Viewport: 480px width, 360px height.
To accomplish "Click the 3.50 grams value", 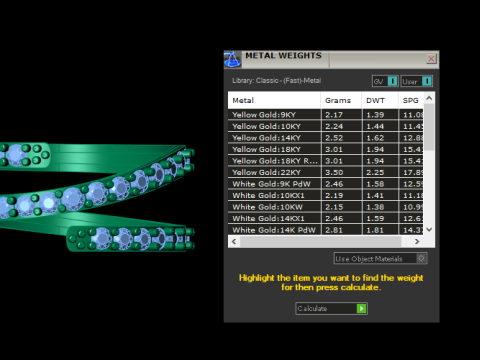I will [334, 172].
